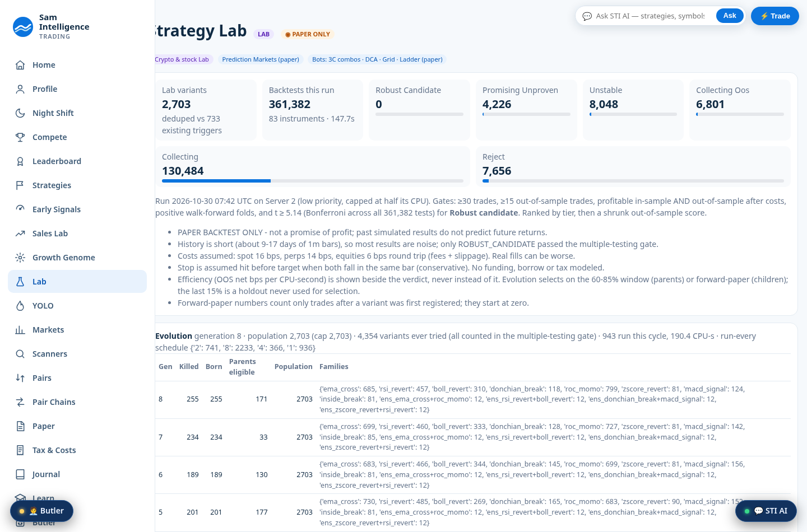Open Early Signals from the sidebar
Image resolution: width=807 pixels, height=532 pixels.
[x=77, y=209]
